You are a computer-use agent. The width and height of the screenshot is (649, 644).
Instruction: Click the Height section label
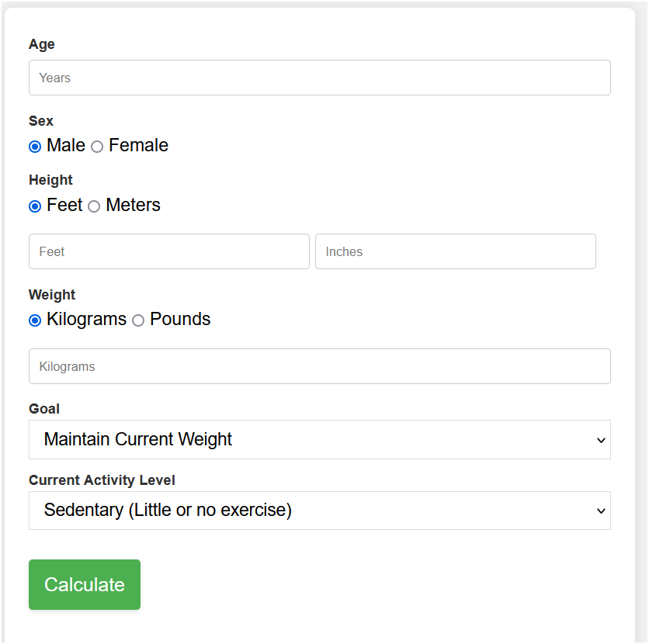(50, 180)
